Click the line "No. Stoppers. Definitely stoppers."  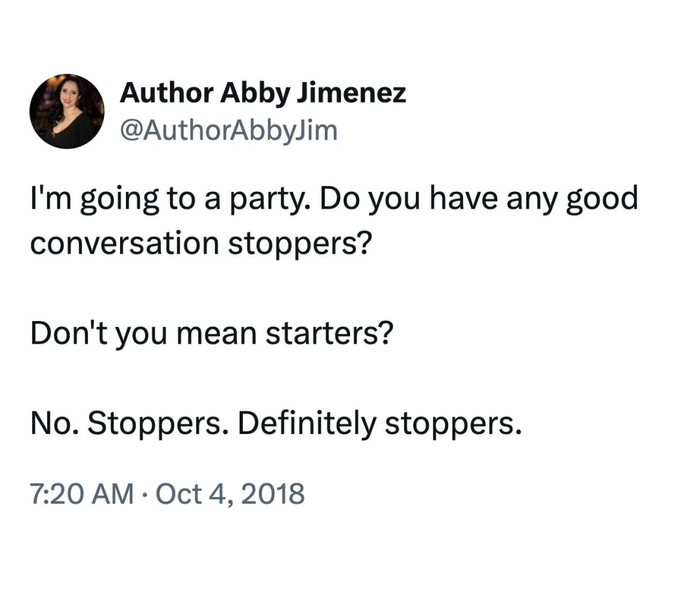tap(276, 423)
